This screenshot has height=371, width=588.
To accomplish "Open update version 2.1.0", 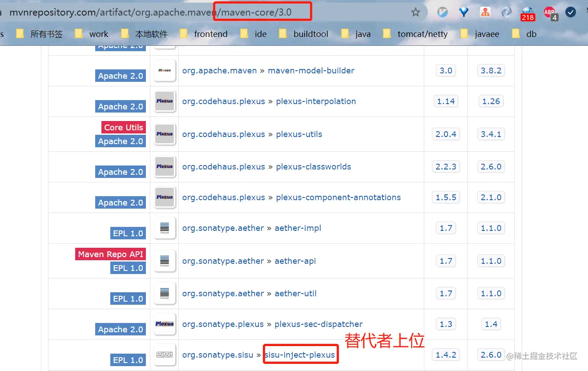I will pyautogui.click(x=491, y=197).
